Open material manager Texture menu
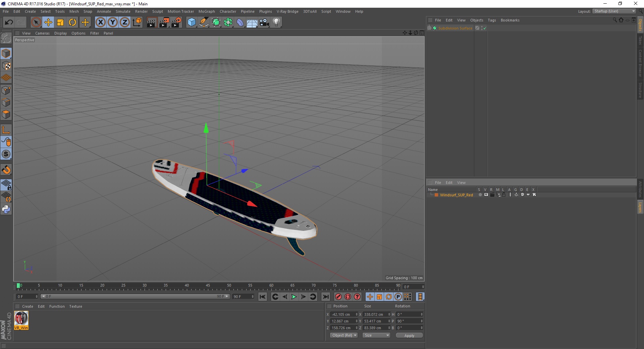 pos(75,306)
